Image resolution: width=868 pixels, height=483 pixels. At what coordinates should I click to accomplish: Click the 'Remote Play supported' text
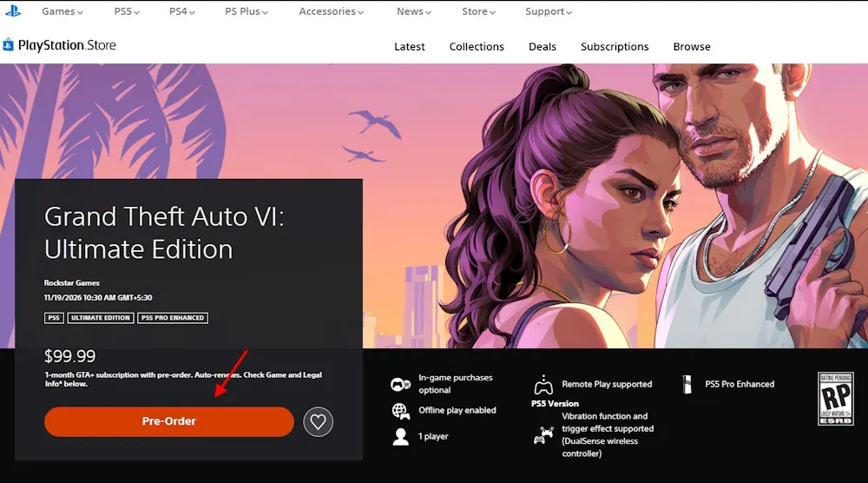(607, 384)
